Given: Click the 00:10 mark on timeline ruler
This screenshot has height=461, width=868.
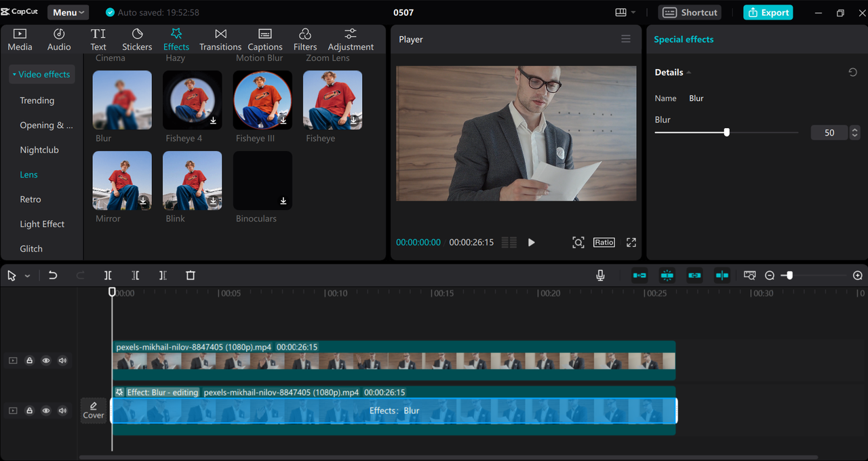Looking at the screenshot, I should click(337, 294).
